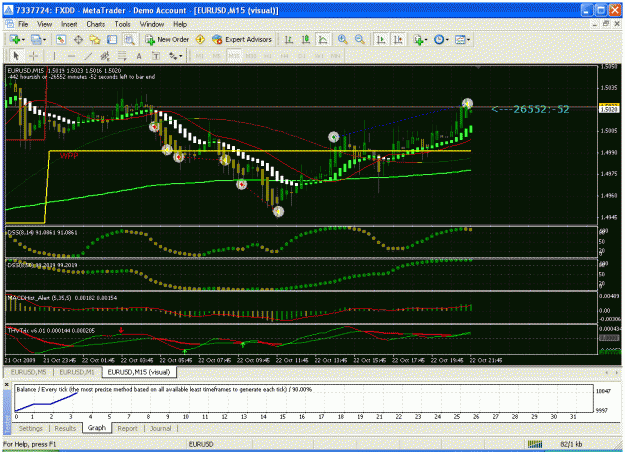Click the New Order button
Image resolution: width=625 pixels, height=452 pixels.
click(167, 39)
